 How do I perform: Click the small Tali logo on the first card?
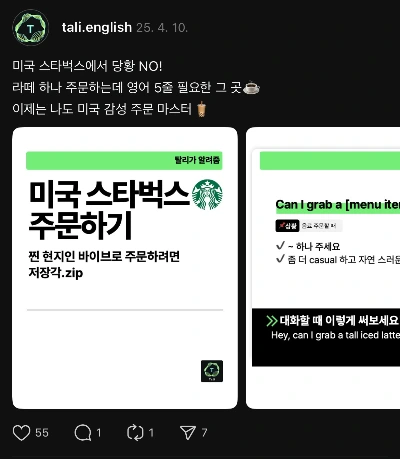tap(212, 371)
